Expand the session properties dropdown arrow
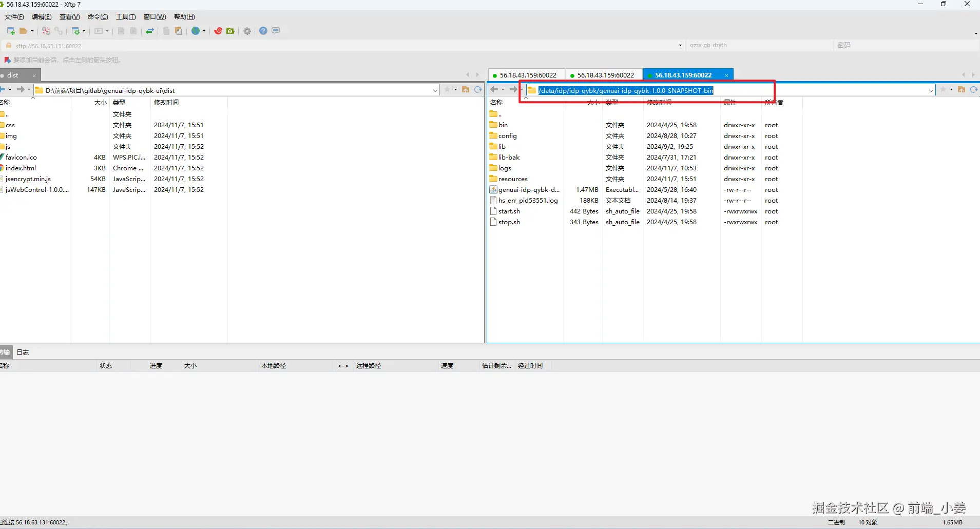The height and width of the screenshot is (529, 980). tap(84, 31)
